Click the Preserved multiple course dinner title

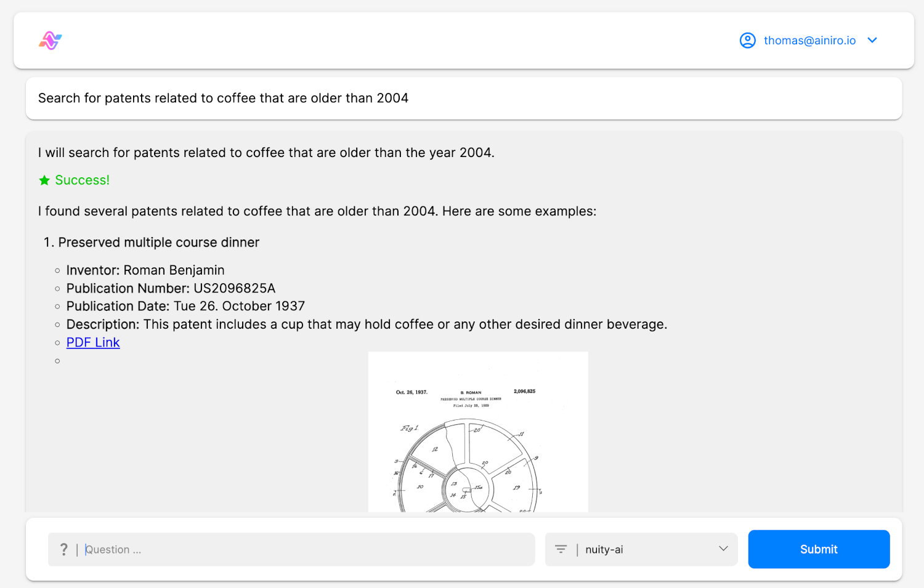pyautogui.click(x=159, y=243)
